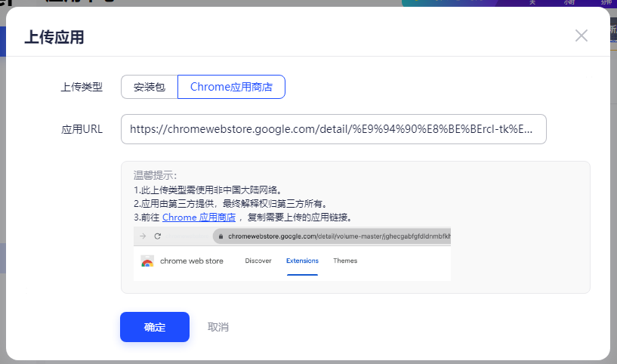This screenshot has width=617, height=364.
Task: Select the Chrome应用商店 upload type
Action: click(x=231, y=87)
